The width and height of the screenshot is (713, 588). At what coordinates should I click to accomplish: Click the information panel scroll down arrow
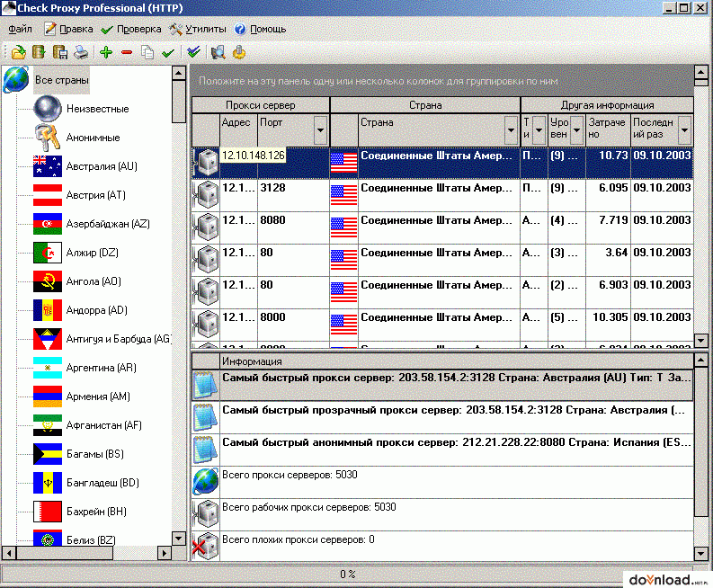700,554
